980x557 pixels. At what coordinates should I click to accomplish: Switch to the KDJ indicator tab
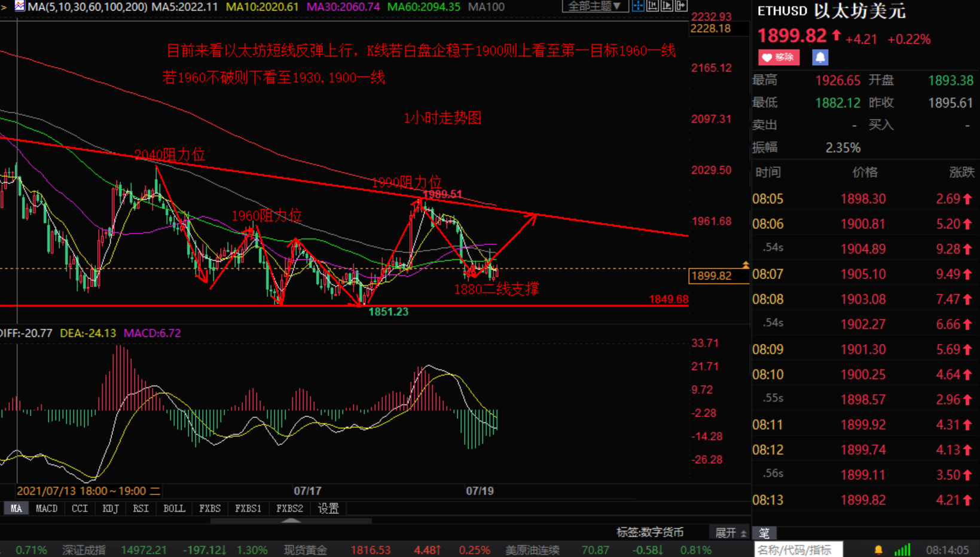(111, 509)
